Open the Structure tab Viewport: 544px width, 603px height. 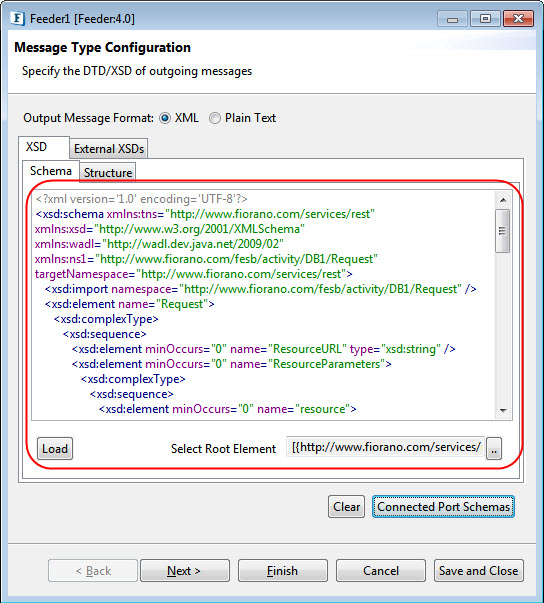tap(108, 173)
